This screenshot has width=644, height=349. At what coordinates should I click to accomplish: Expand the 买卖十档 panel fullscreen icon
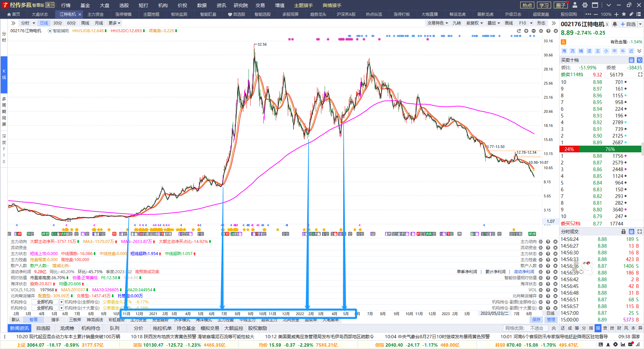tap(640, 74)
